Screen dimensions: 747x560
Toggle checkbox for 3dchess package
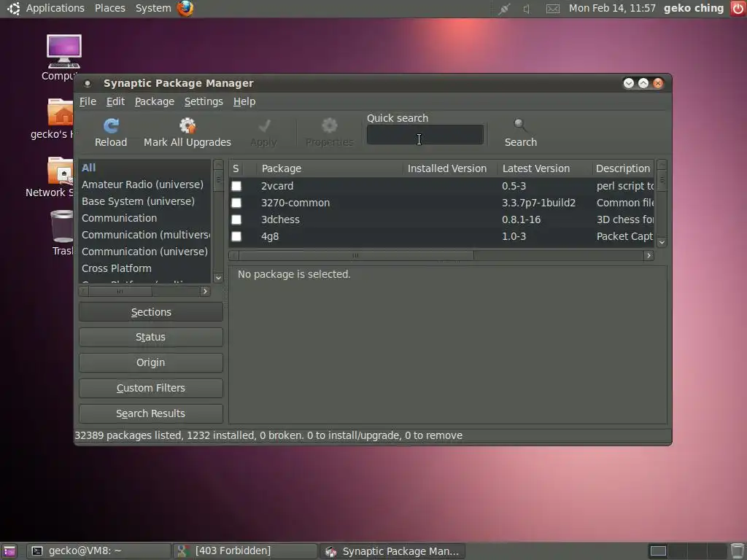coord(236,219)
